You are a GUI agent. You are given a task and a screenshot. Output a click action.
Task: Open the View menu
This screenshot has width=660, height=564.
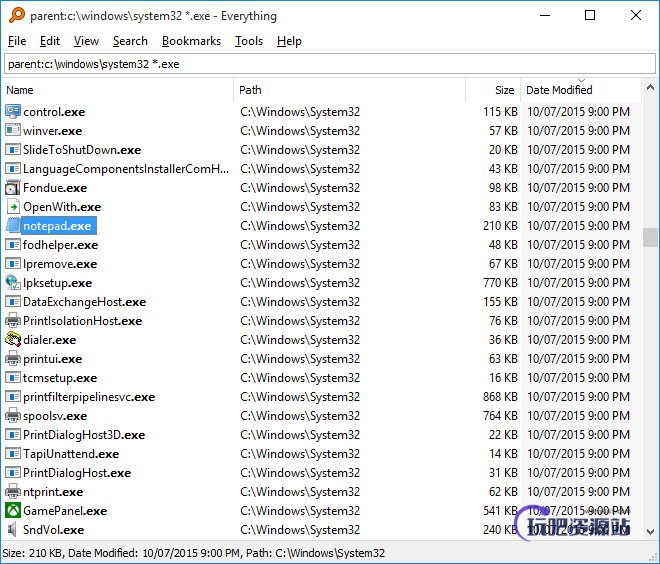pyautogui.click(x=86, y=41)
